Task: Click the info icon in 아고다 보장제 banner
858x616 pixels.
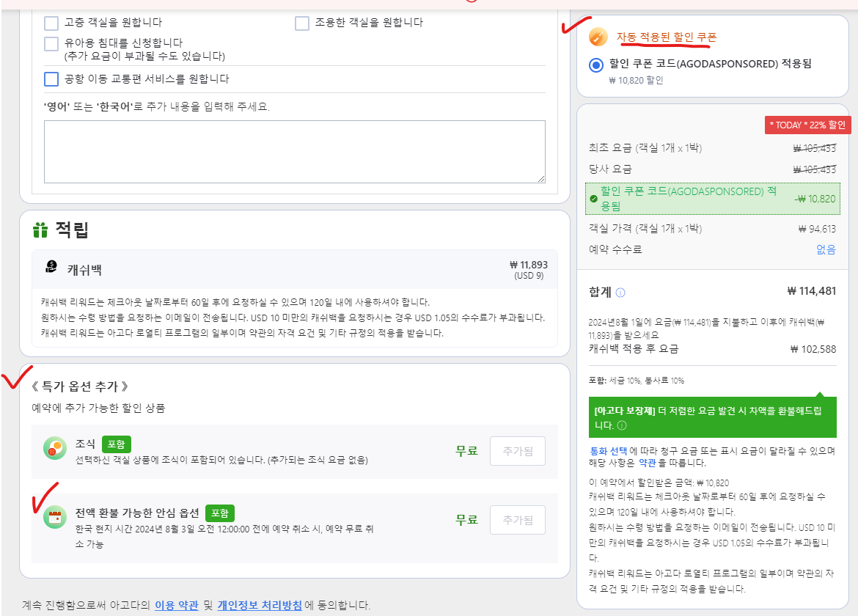Action: point(623,425)
